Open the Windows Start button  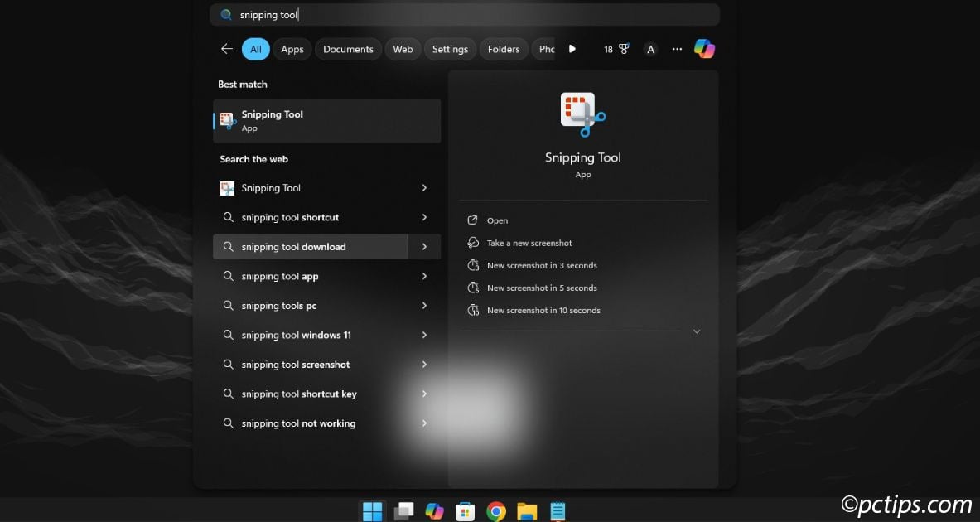point(373,510)
